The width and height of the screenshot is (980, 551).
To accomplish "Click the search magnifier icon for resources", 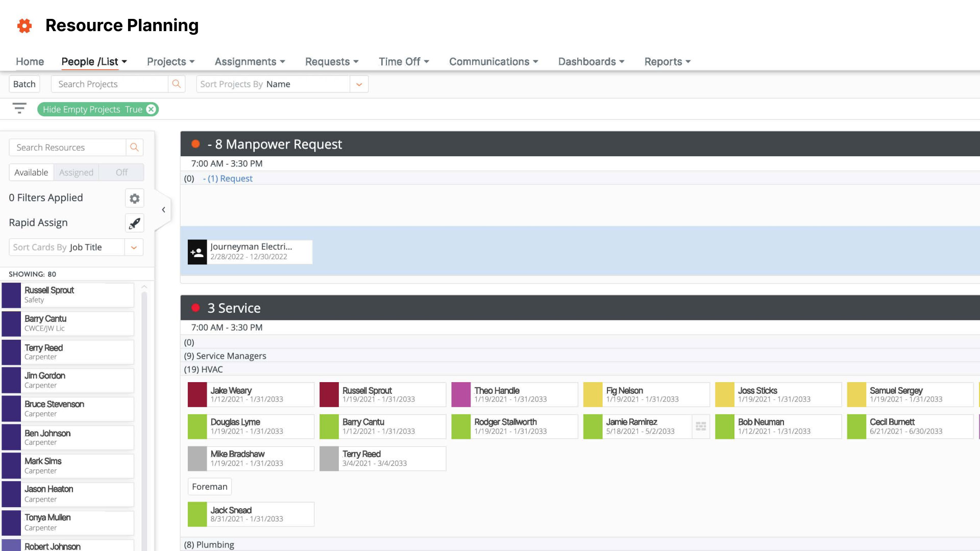I will (x=134, y=146).
